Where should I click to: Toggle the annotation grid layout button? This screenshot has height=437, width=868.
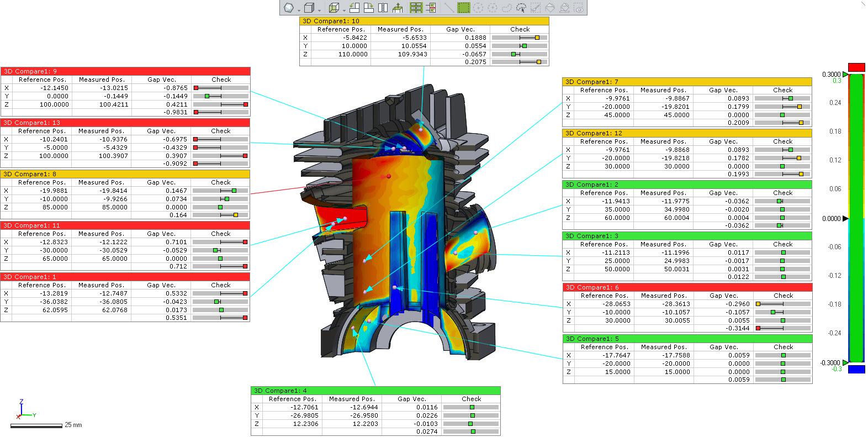pos(416,8)
